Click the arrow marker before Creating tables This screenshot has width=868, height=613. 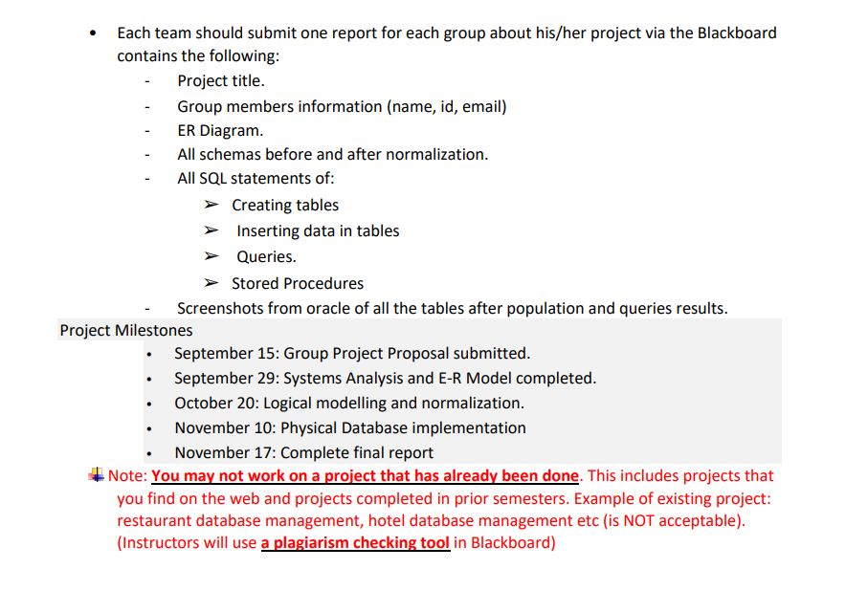pyautogui.click(x=211, y=205)
